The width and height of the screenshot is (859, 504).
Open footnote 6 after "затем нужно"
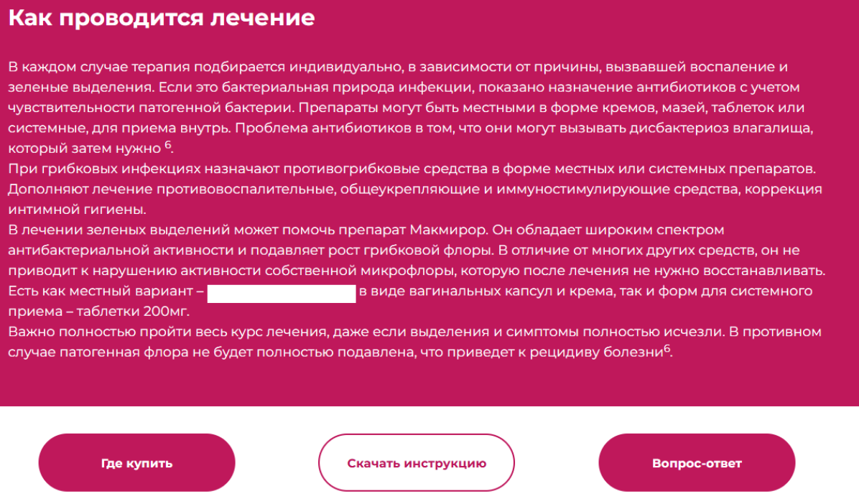coord(168,145)
